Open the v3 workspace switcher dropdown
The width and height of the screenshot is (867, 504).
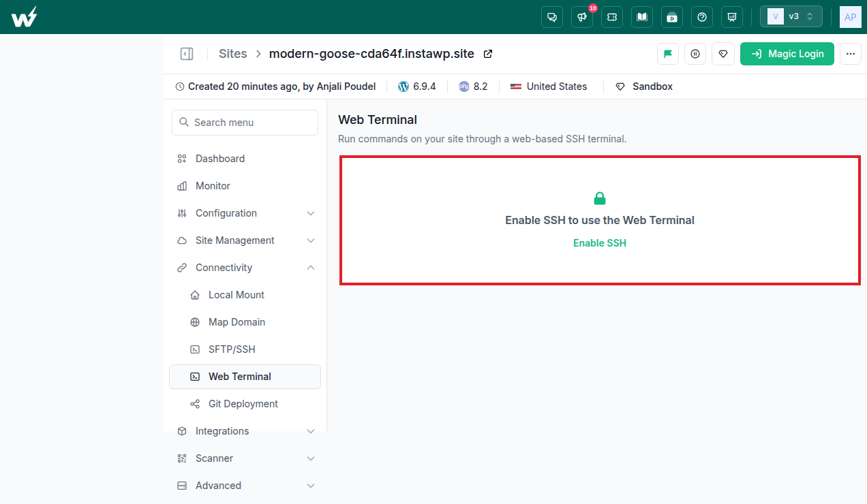(791, 17)
